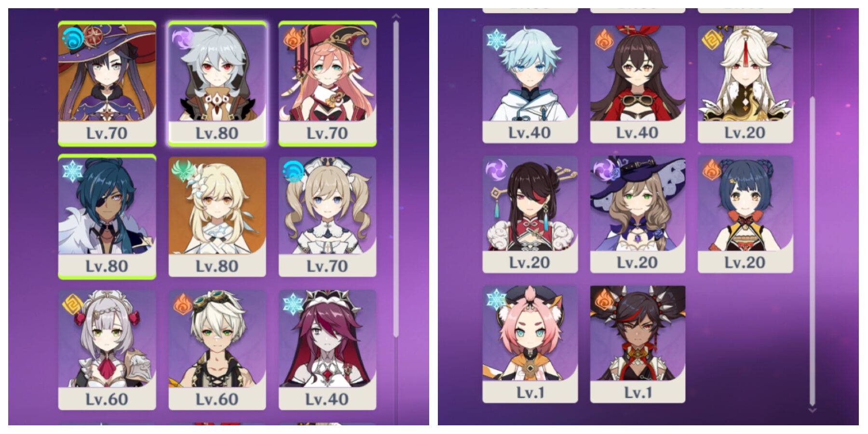Click the Anemo element icon on Lumine

tap(184, 171)
